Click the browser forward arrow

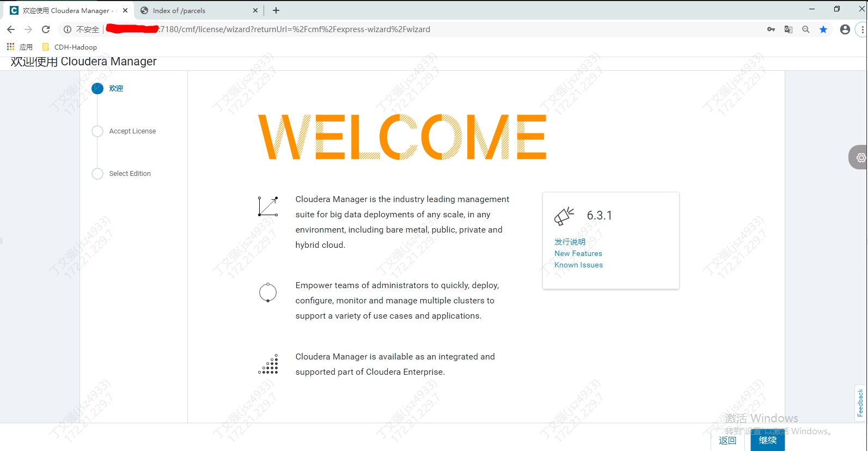28,29
